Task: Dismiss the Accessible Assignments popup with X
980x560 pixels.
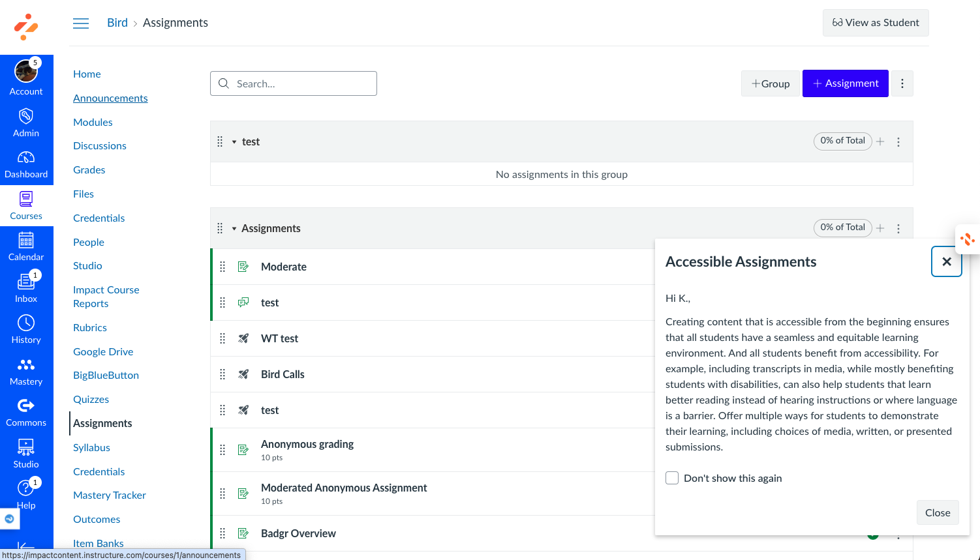Action: [x=947, y=261]
